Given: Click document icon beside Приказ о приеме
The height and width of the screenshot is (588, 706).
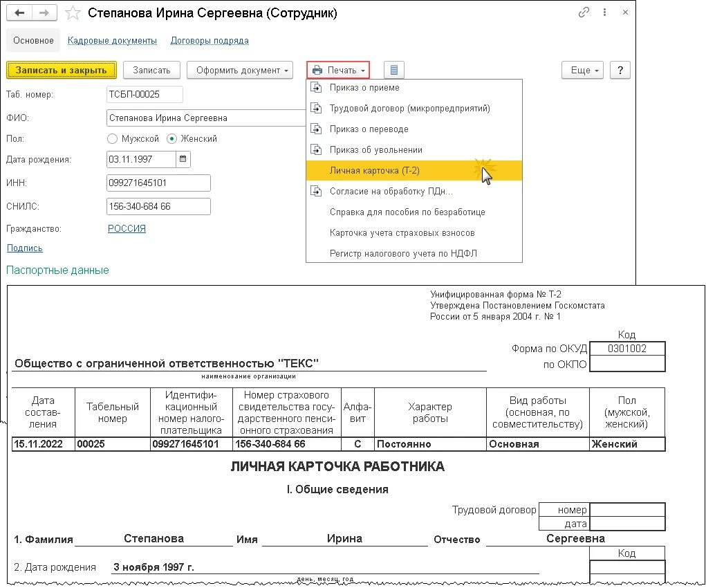Looking at the screenshot, I should [317, 88].
